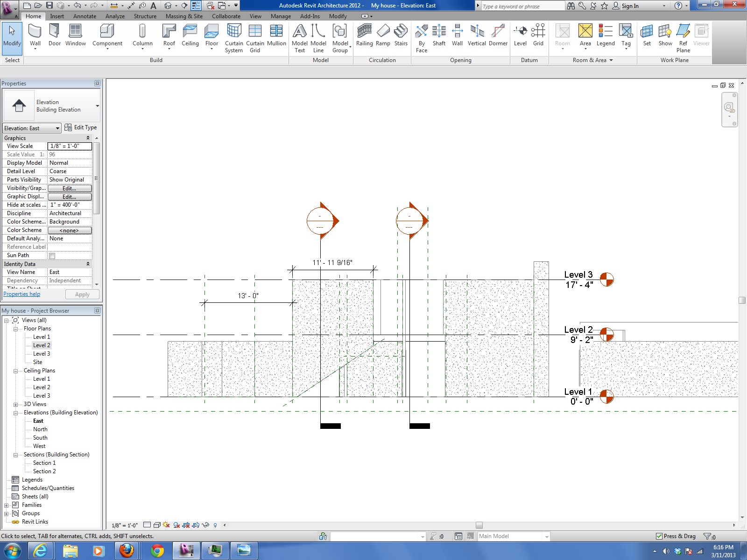The width and height of the screenshot is (747, 560).
Task: Open the Elevation: East instance dropdown
Action: [32, 128]
